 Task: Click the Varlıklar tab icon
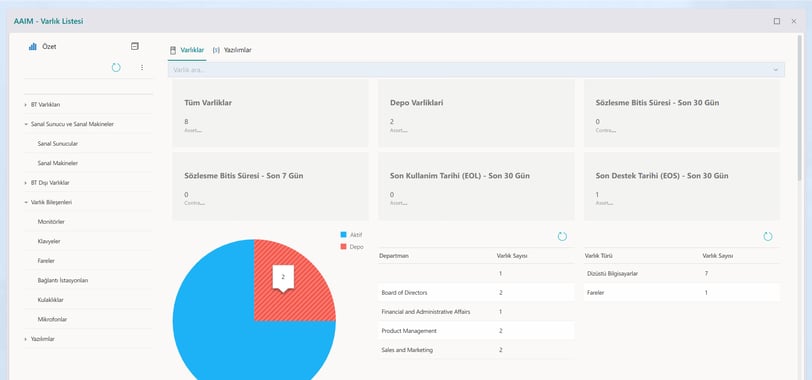pos(173,50)
